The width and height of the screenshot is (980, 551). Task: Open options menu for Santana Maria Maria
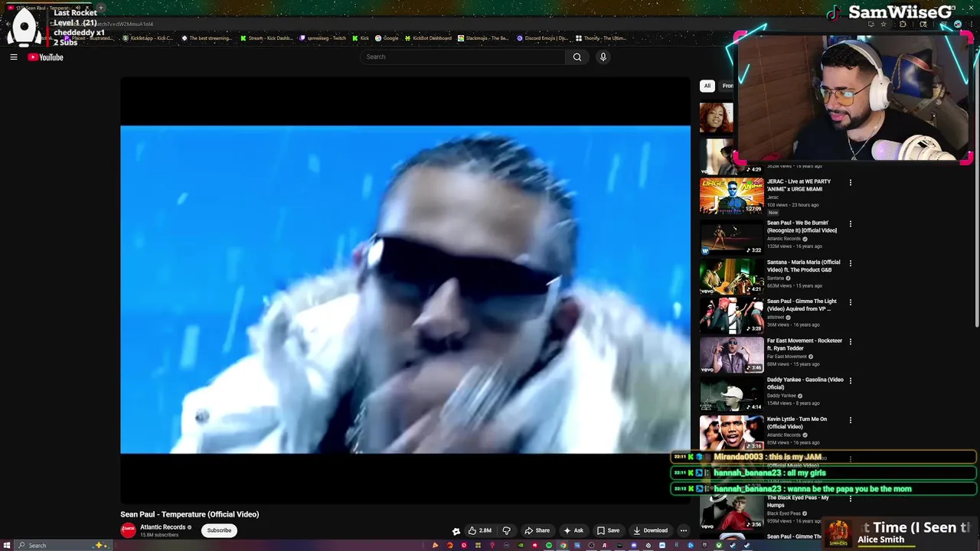click(850, 263)
